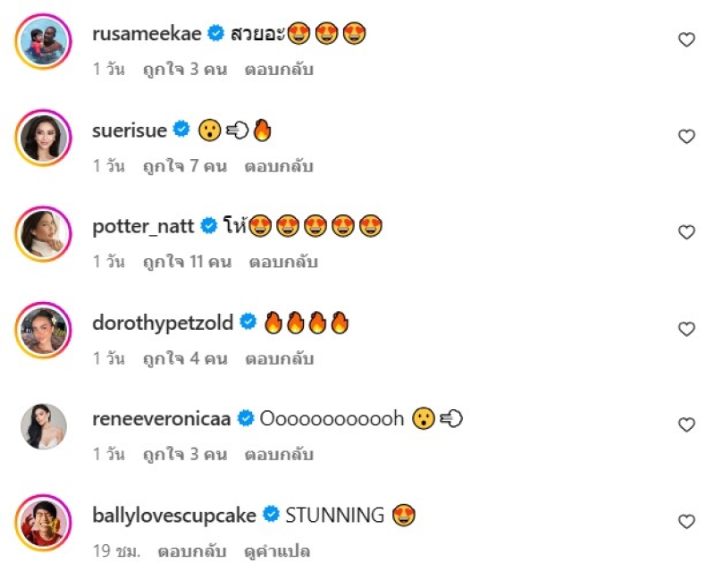Open reneeveronicaa's profile picture
The image size is (715, 588).
[x=43, y=426]
